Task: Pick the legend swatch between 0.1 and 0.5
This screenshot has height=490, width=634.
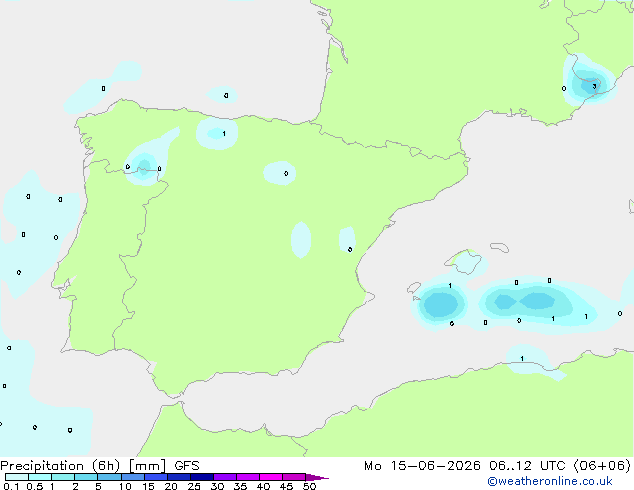Action: pos(17,477)
